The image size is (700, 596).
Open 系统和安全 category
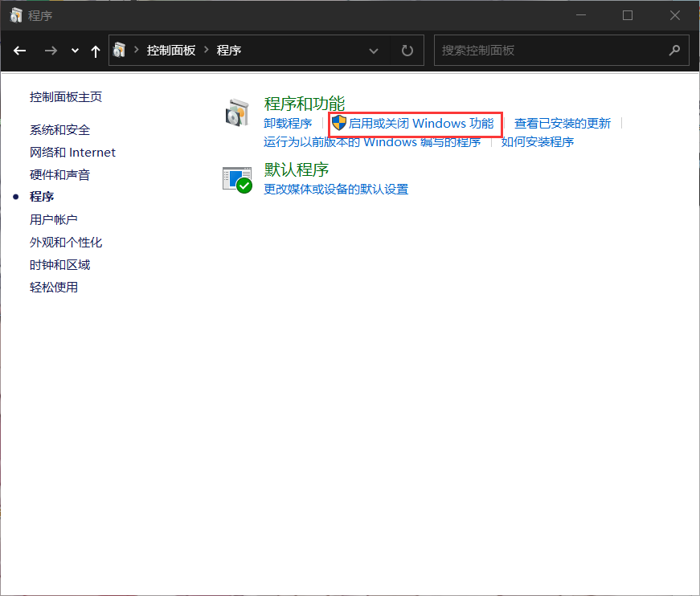coord(59,130)
